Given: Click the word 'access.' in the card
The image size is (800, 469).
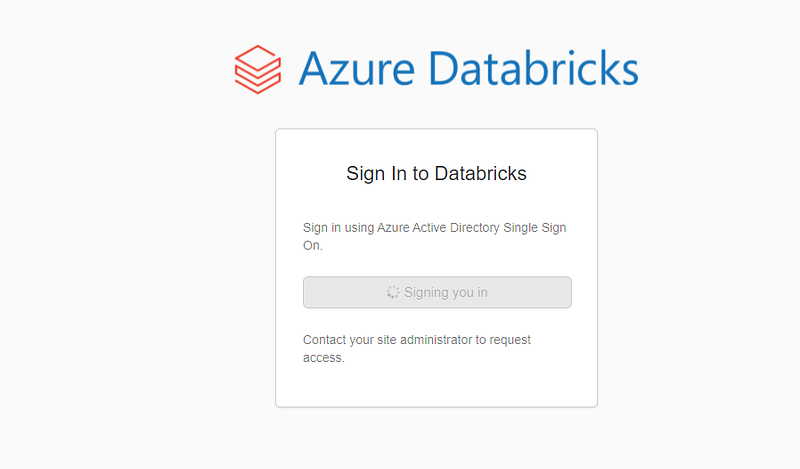Looking at the screenshot, I should click(x=324, y=358).
